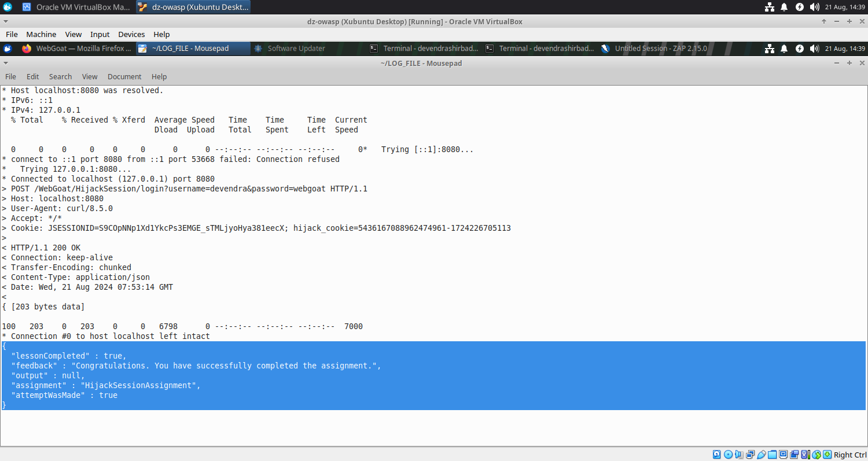Click the VirtualBox USB devices status icon

[762, 455]
